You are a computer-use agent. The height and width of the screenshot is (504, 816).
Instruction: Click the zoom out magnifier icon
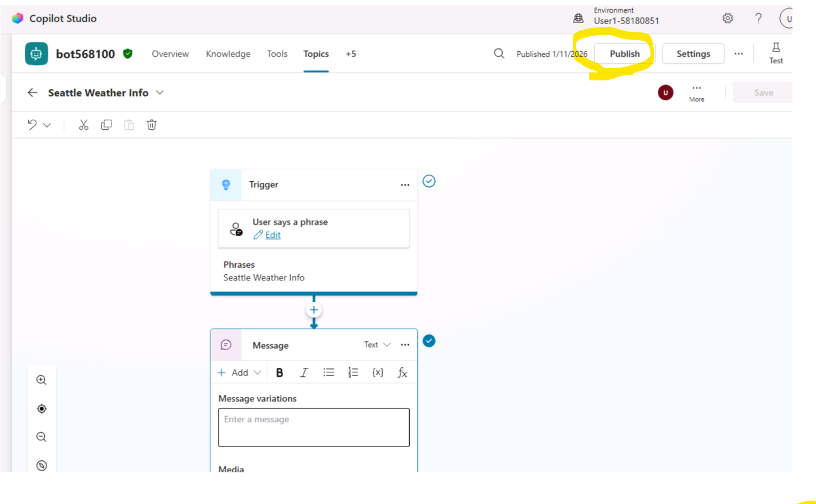[41, 437]
